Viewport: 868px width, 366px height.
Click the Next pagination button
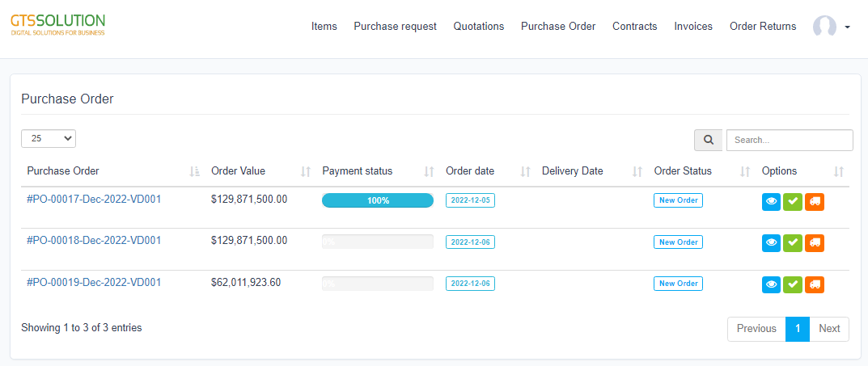tap(829, 329)
